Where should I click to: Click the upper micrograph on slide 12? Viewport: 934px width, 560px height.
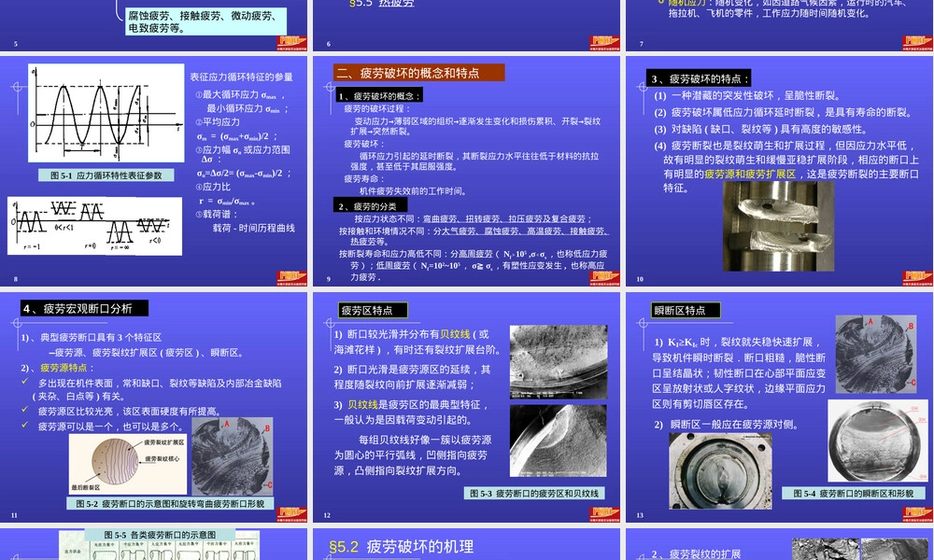tap(559, 362)
